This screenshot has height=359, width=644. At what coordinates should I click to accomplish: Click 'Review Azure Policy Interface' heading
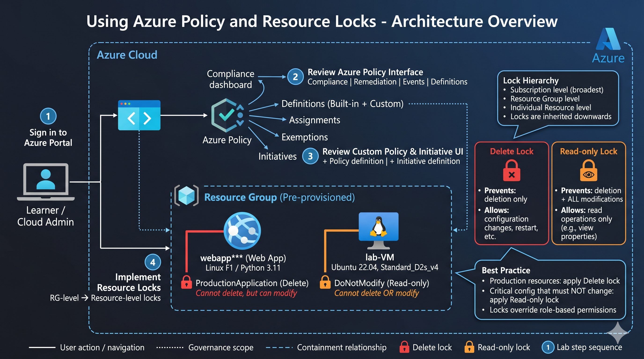click(x=365, y=72)
